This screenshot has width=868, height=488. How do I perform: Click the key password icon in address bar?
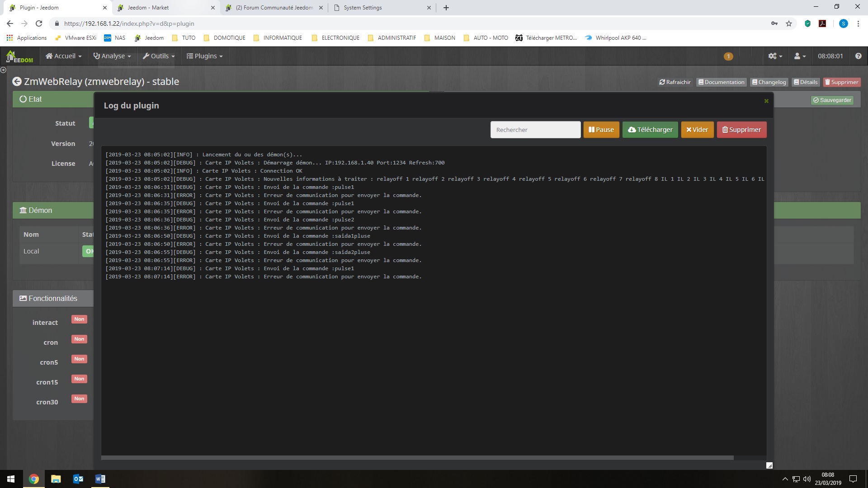[x=774, y=23]
